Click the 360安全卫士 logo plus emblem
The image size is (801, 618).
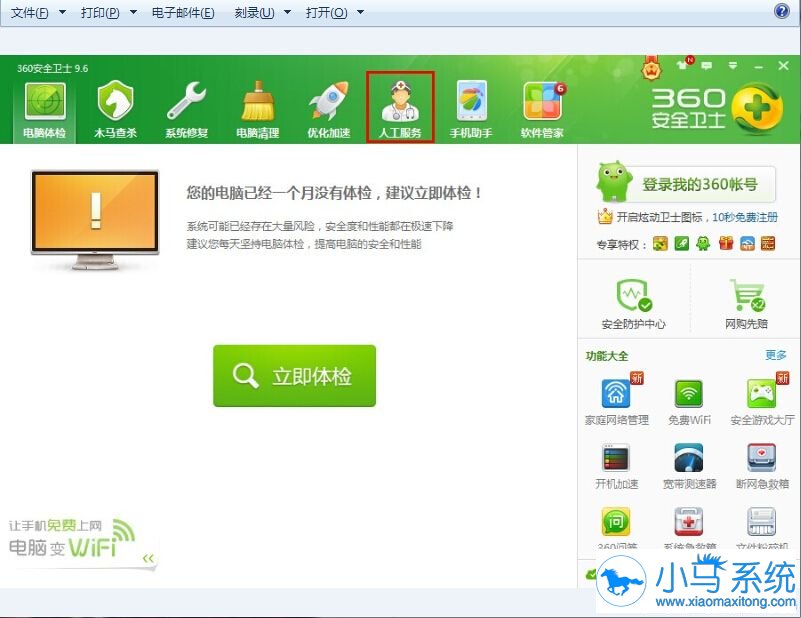coord(757,108)
